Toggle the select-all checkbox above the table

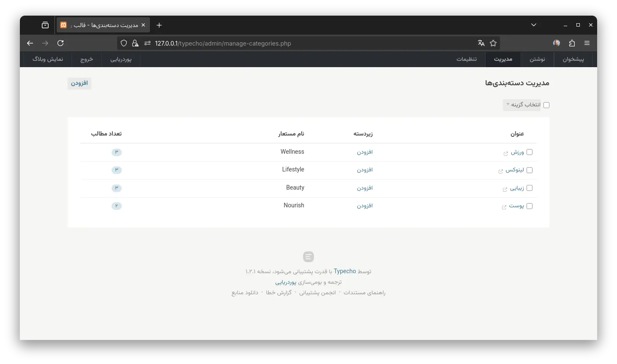pyautogui.click(x=546, y=105)
